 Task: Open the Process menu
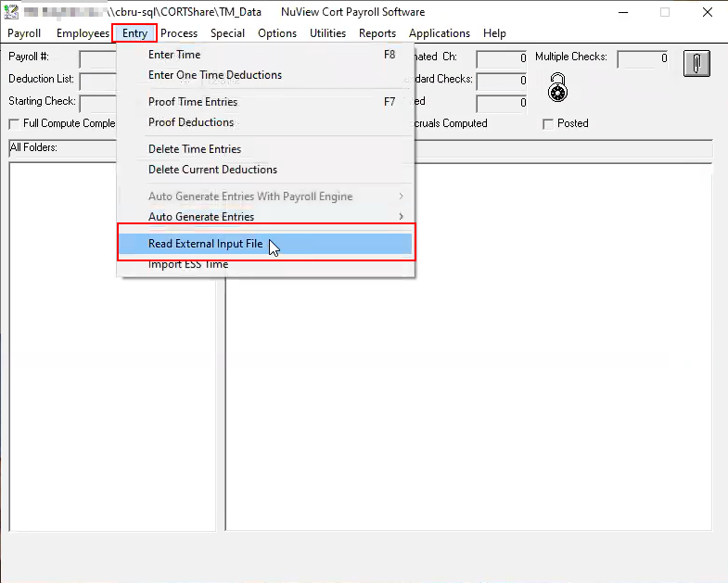click(179, 33)
